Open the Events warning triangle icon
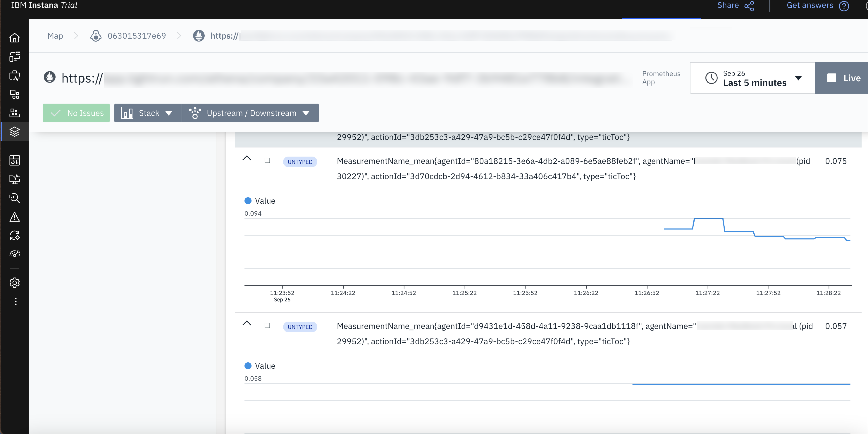This screenshot has width=868, height=434. (x=14, y=217)
